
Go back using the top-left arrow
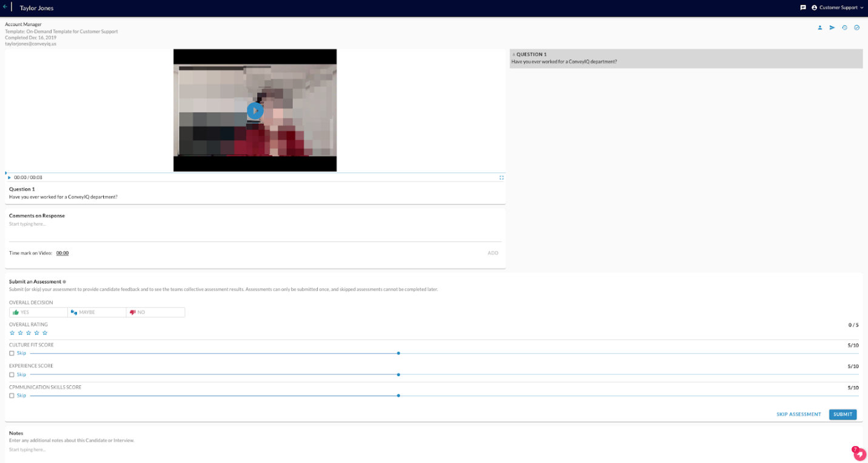click(x=5, y=7)
